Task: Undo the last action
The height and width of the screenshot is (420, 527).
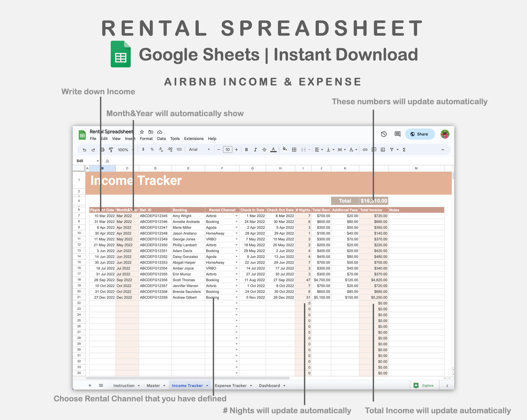Action: [x=84, y=149]
